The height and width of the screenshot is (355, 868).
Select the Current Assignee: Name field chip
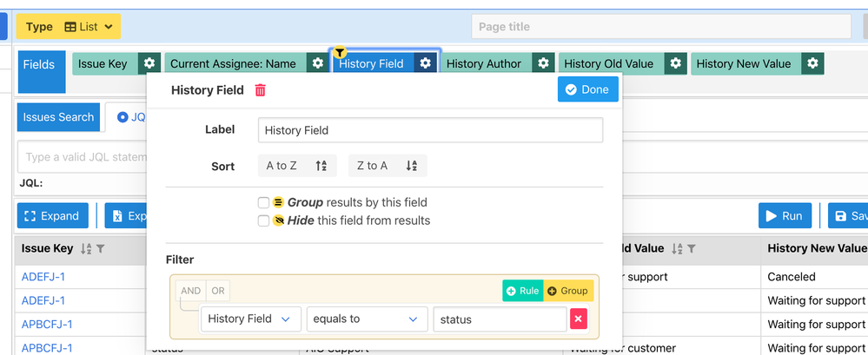[x=235, y=63]
